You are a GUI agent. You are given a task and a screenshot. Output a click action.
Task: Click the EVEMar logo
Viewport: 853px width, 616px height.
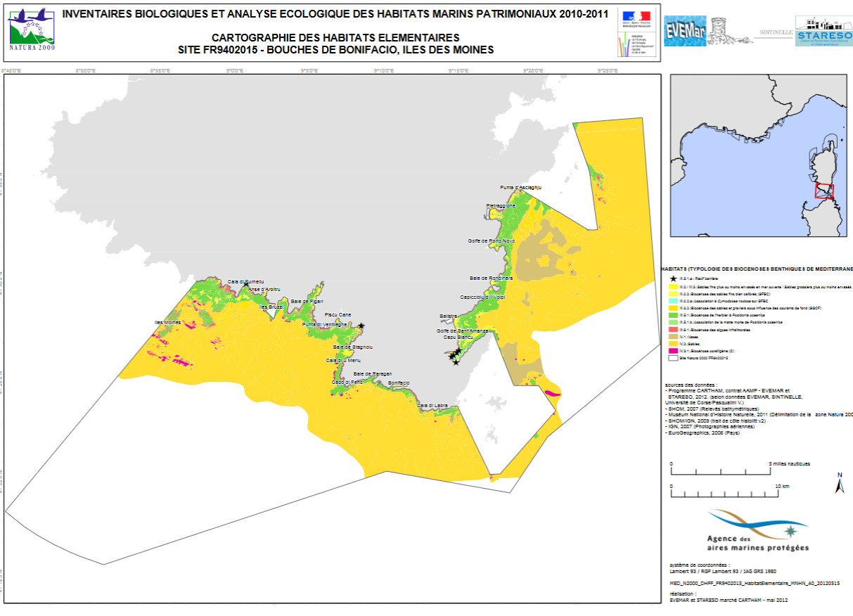click(685, 32)
